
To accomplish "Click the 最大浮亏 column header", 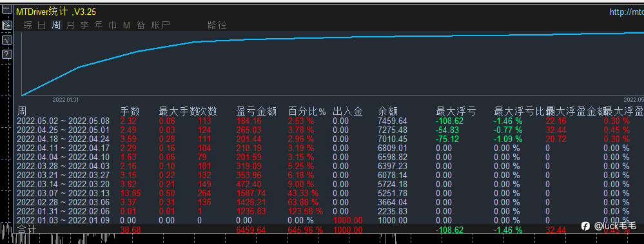I will coord(456,111).
